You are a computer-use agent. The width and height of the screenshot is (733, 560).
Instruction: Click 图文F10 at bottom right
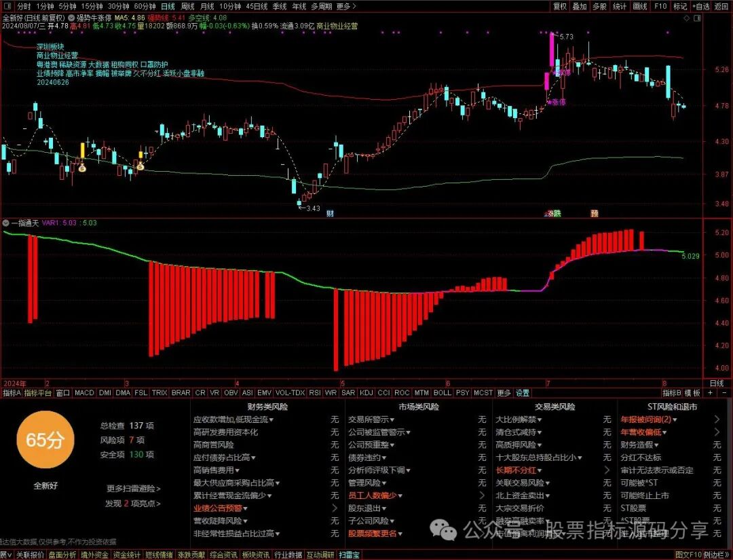[x=689, y=555]
